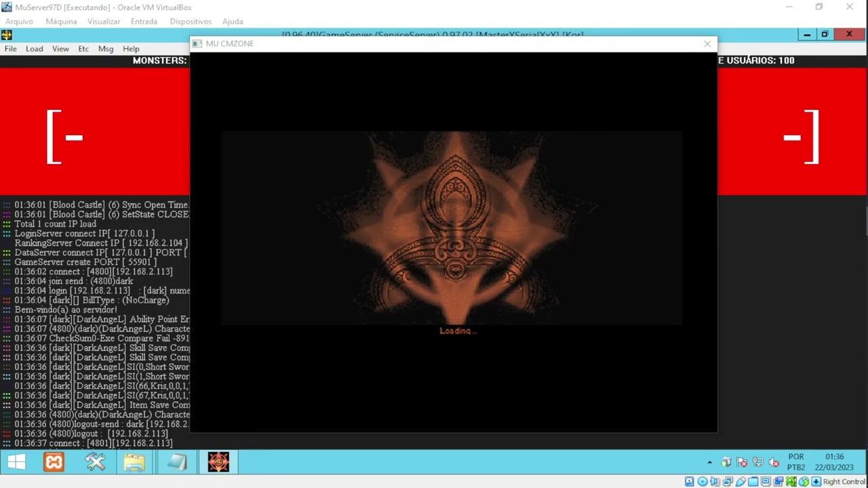Select log line 'GameServer create PORT [ 55901 ]'
868x488 pixels.
[x=85, y=262]
